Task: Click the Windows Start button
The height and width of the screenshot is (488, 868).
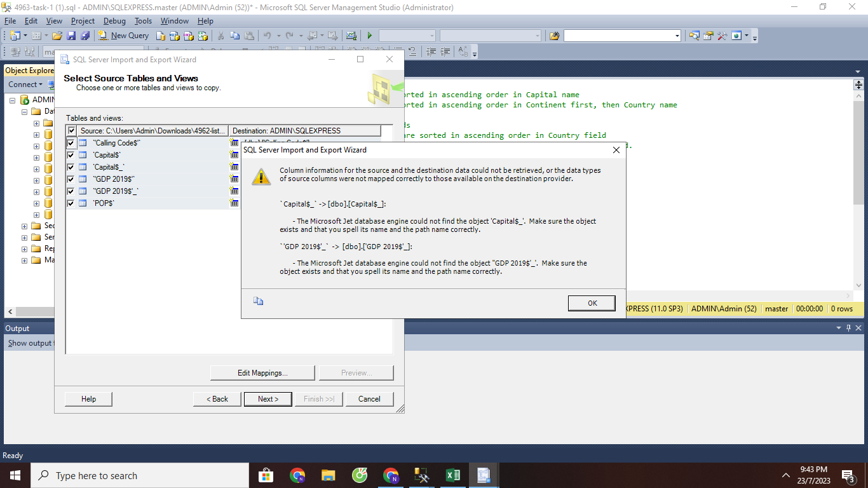Action: (x=15, y=475)
